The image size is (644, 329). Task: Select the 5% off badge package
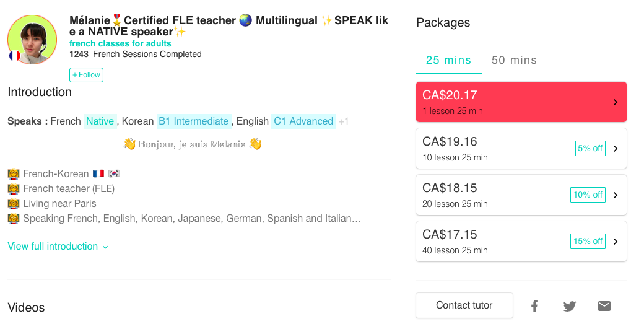click(590, 149)
